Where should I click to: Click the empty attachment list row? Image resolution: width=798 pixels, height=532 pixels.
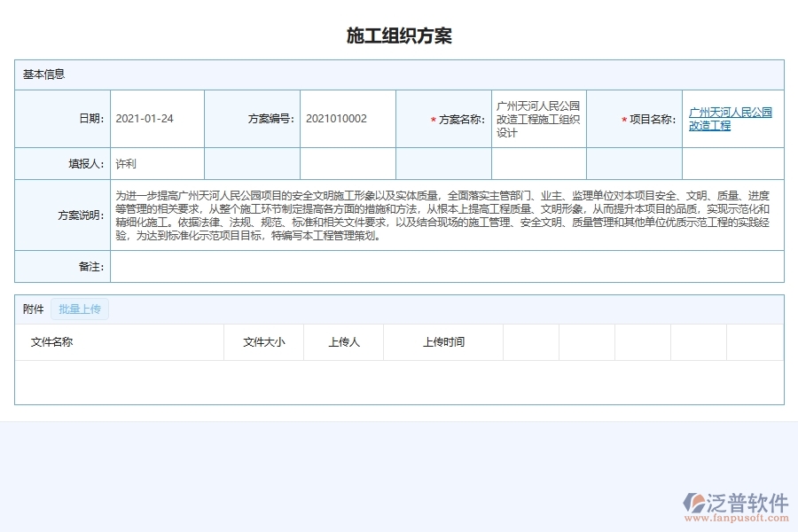pyautogui.click(x=399, y=383)
